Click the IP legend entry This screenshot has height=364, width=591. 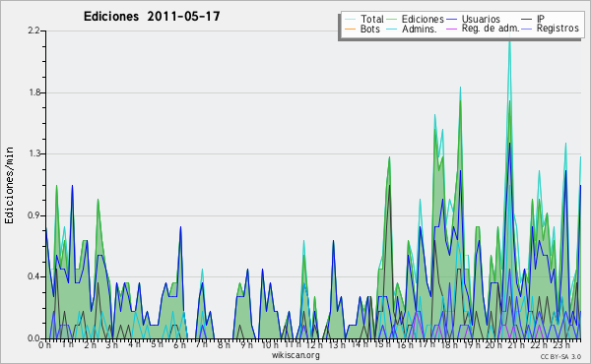click(533, 19)
